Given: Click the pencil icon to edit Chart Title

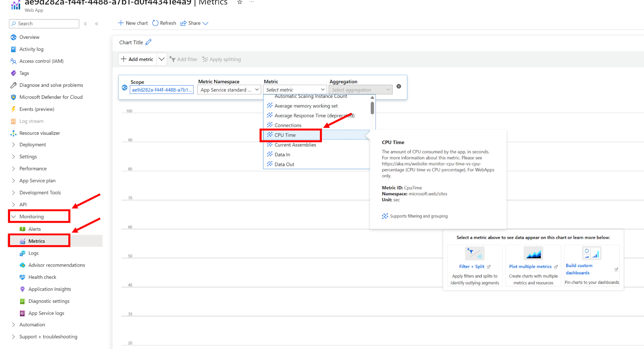Looking at the screenshot, I should coord(149,42).
